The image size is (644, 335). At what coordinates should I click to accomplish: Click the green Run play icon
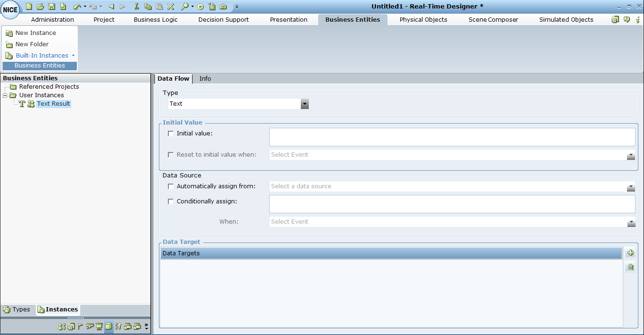click(200, 7)
